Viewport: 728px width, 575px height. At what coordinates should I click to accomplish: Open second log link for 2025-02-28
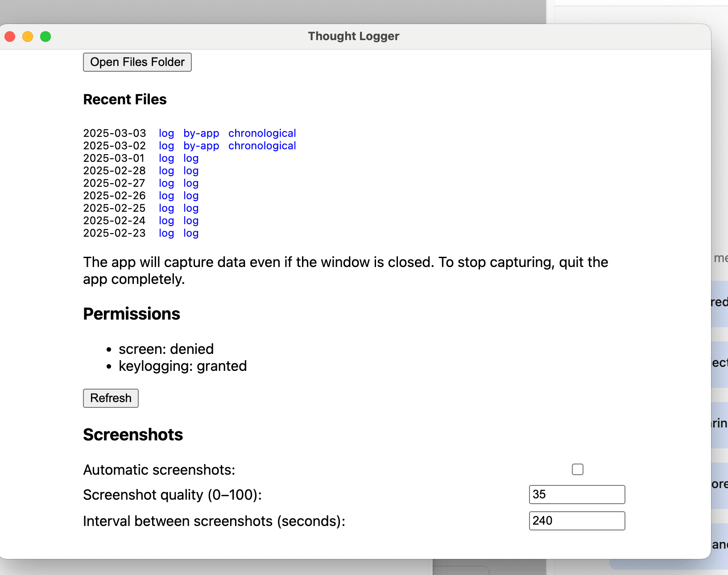point(191,171)
